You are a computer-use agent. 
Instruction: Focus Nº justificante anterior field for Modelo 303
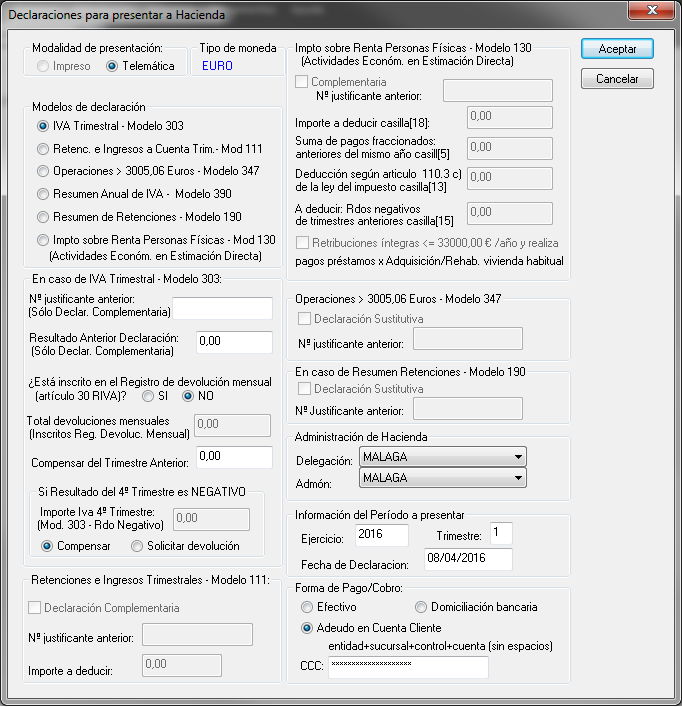(x=223, y=308)
